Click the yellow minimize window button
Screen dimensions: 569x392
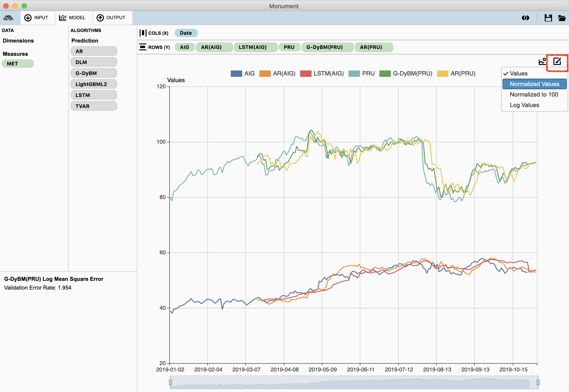[15, 6]
